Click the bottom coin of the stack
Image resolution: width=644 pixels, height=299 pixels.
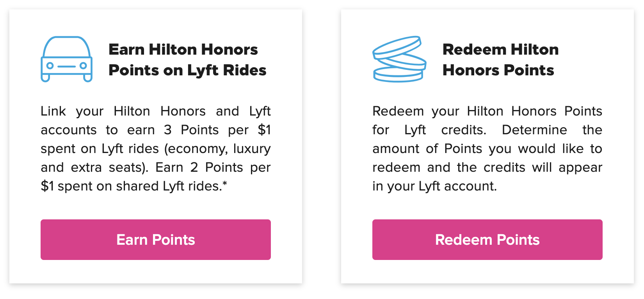tap(398, 75)
